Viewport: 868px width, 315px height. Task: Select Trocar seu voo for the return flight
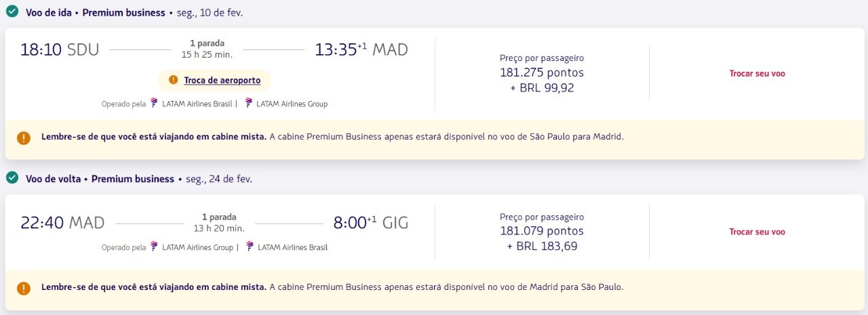click(x=757, y=232)
